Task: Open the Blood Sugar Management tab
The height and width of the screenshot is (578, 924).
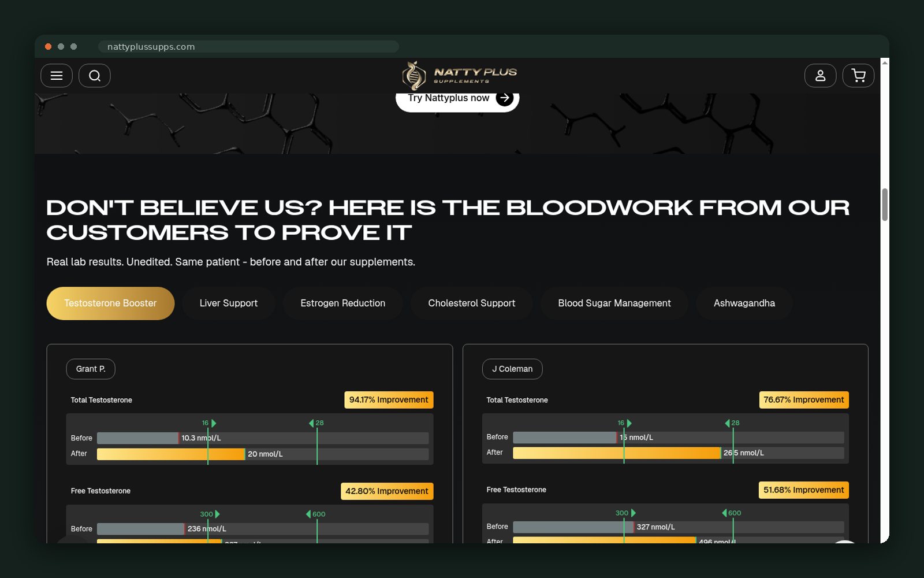Action: (614, 303)
